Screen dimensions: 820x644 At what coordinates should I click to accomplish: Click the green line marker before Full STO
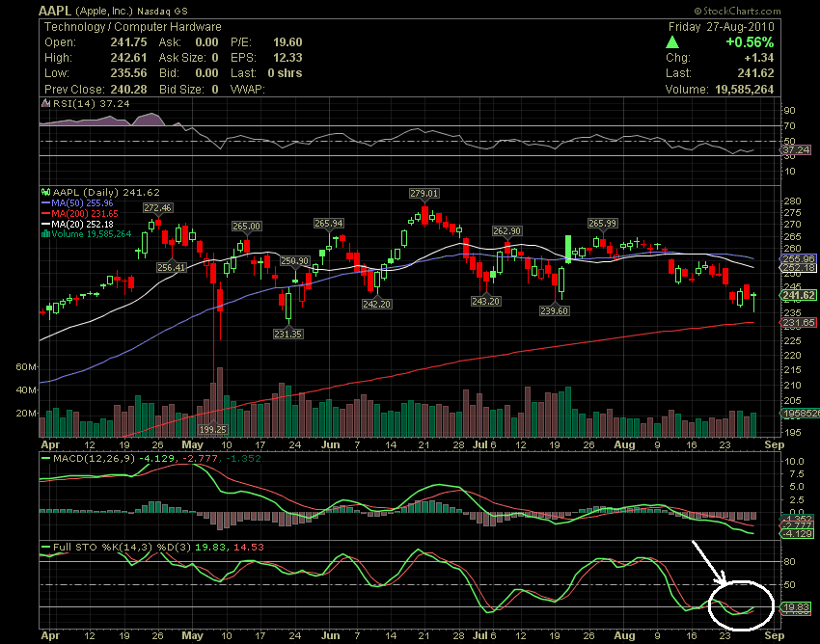46,548
